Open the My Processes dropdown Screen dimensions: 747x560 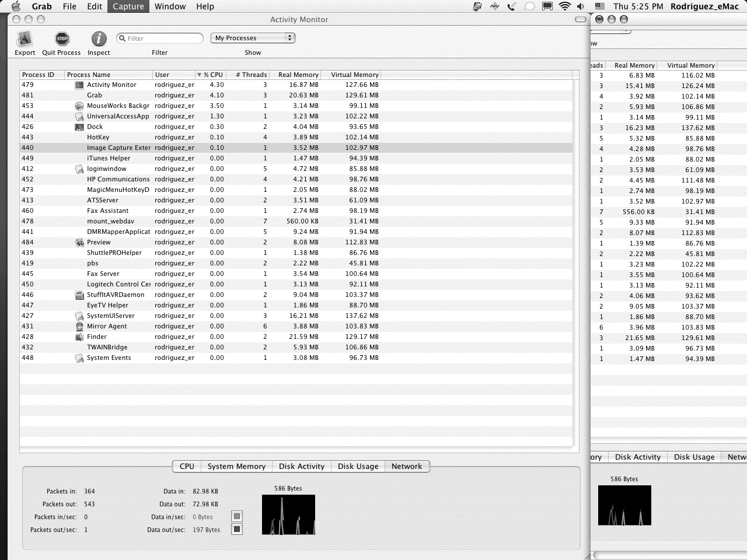[x=253, y=38]
